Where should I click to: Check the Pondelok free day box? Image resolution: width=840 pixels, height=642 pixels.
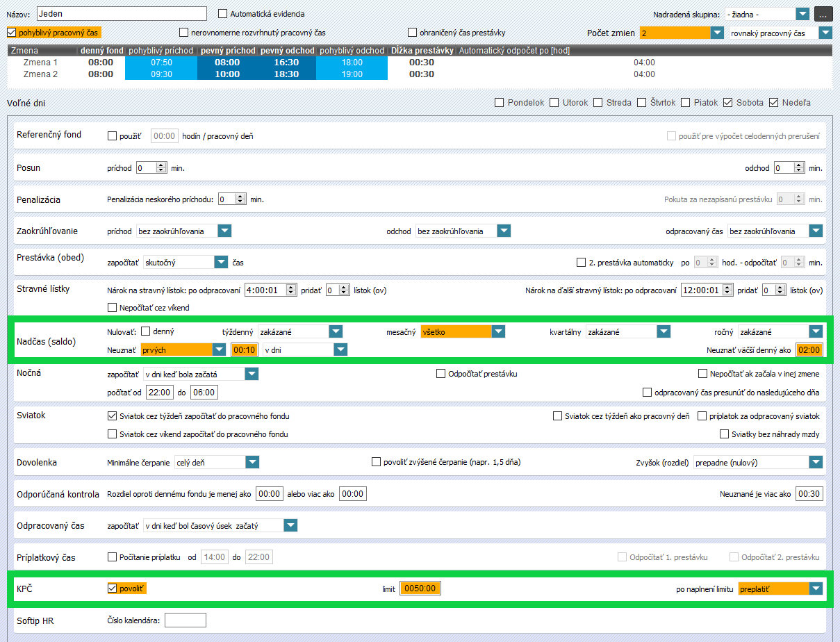[x=500, y=103]
